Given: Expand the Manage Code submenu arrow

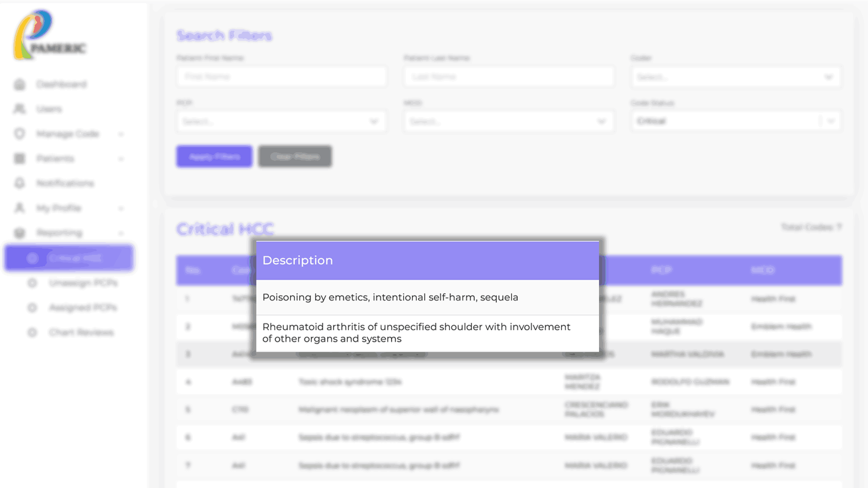Looking at the screenshot, I should point(121,134).
